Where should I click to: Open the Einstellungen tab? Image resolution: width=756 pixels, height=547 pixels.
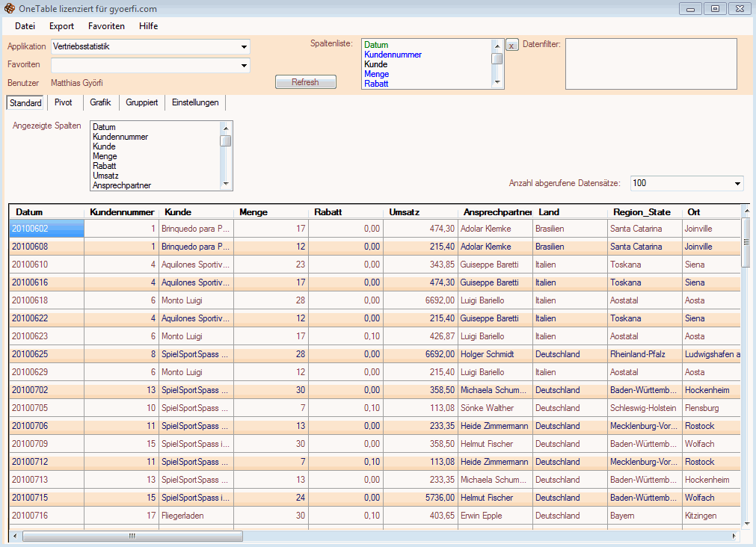pos(194,102)
